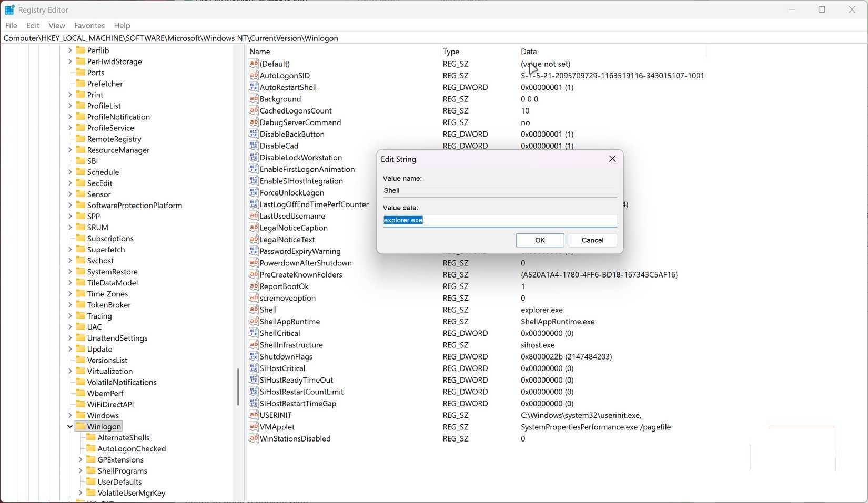Expand the GPExtensions node
The height and width of the screenshot is (503, 868).
click(79, 459)
